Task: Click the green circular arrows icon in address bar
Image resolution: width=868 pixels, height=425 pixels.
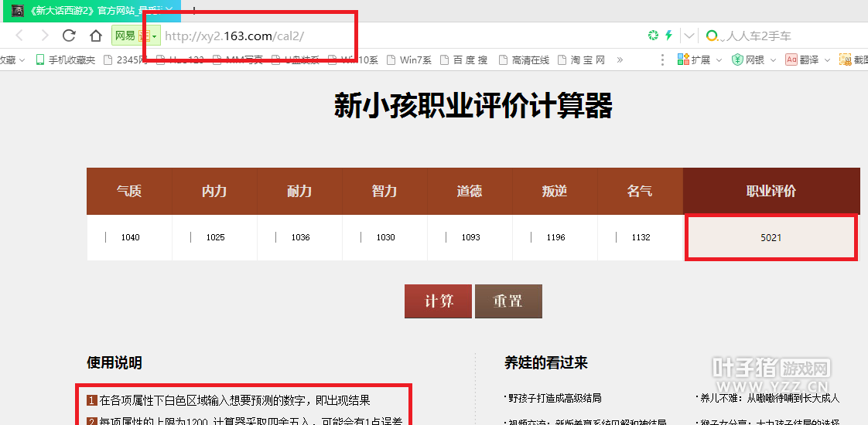Action: pyautogui.click(x=653, y=36)
